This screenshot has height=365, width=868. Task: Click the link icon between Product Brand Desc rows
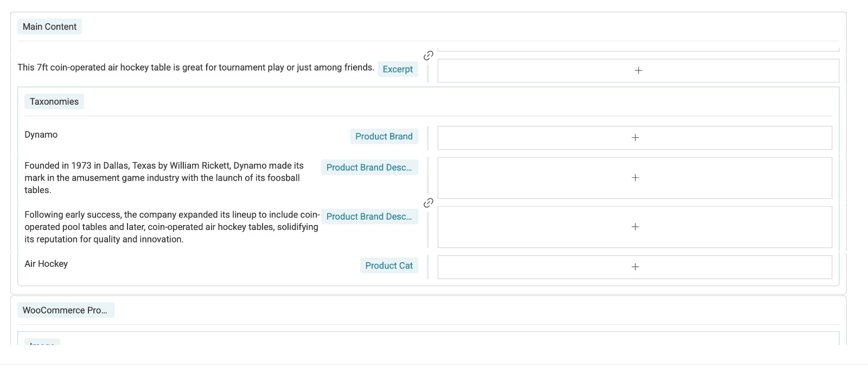pyautogui.click(x=428, y=203)
